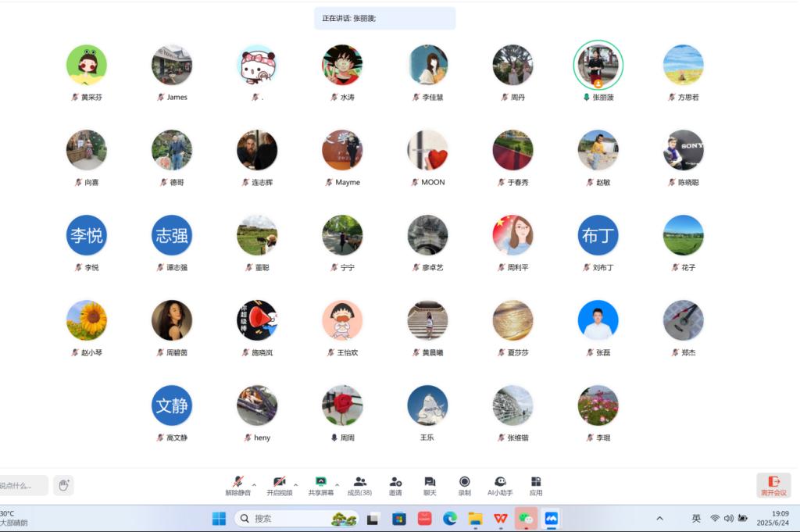Toggle 开启视频 camera on
The image size is (800, 532).
click(x=279, y=483)
